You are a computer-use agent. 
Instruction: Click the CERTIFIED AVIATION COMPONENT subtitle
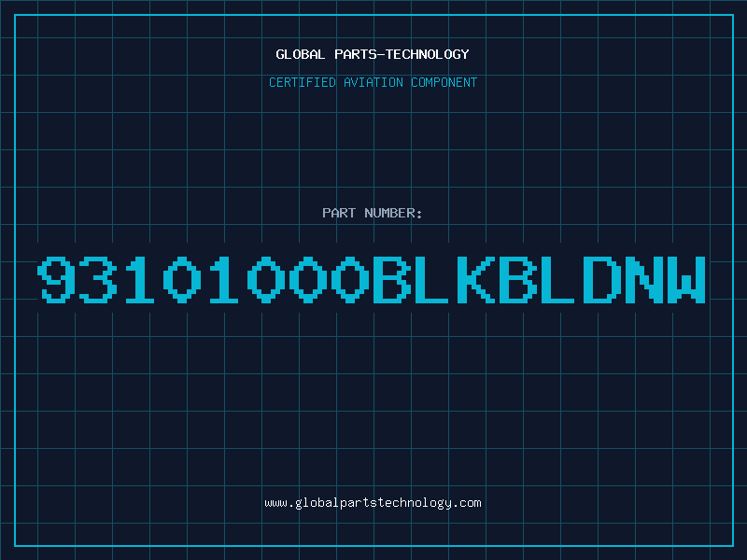(373, 82)
